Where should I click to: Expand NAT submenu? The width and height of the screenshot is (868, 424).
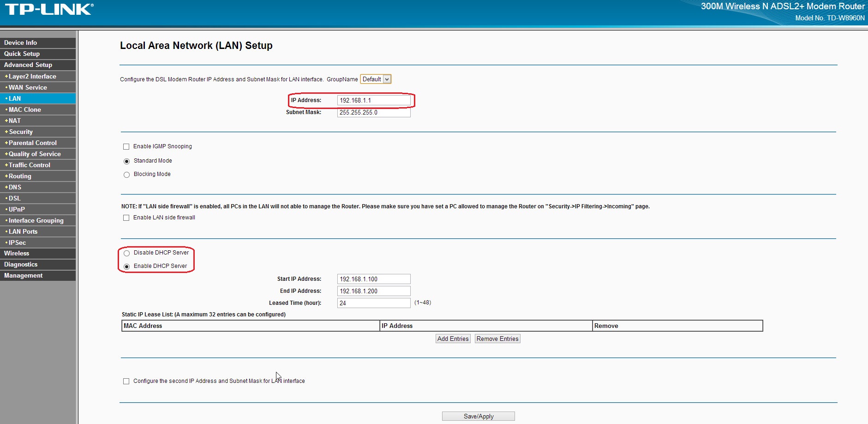[38, 121]
